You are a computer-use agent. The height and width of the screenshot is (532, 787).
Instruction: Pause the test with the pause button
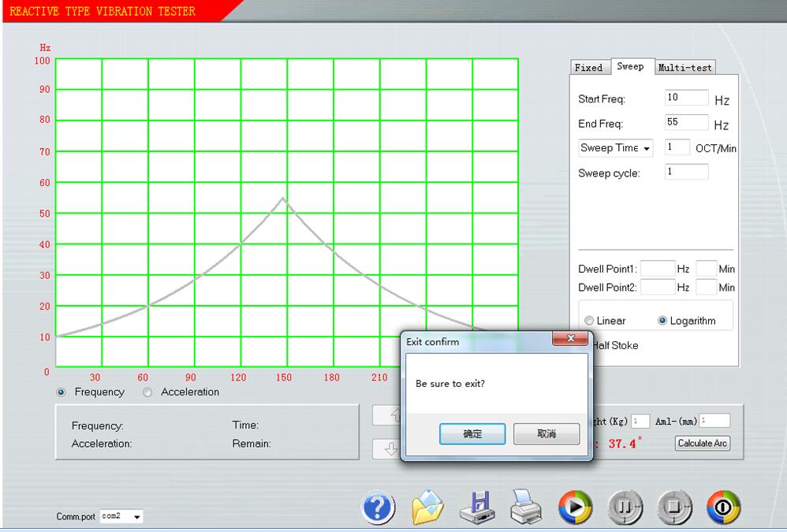pyautogui.click(x=625, y=508)
